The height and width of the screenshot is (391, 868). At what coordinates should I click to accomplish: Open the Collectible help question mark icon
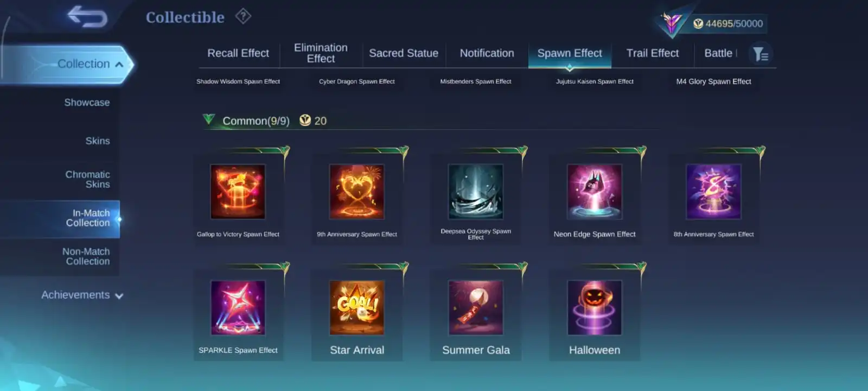[243, 16]
